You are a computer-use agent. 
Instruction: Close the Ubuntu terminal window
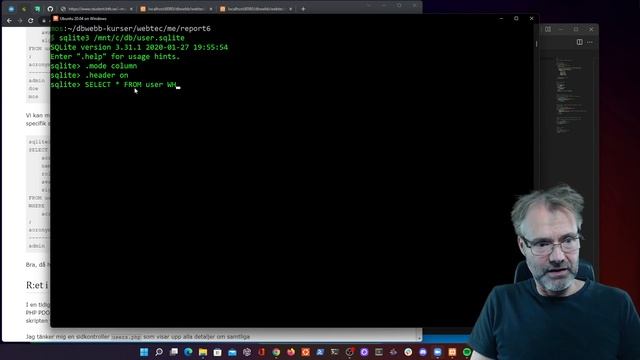click(x=531, y=18)
